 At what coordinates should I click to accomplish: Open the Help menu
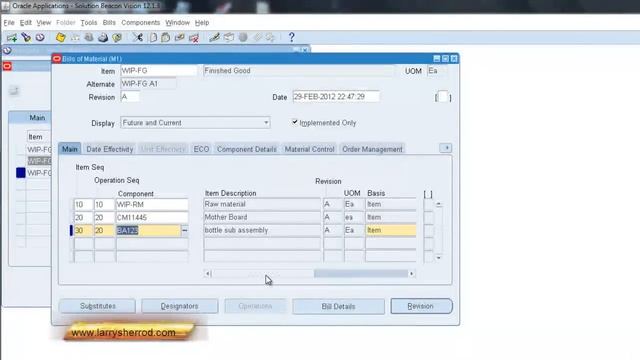(x=202, y=23)
